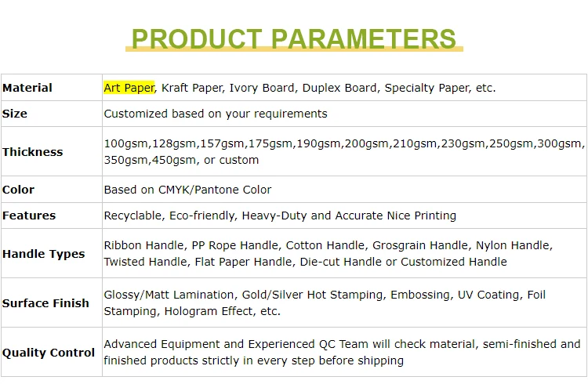Screen dimensions: 588x384
Task: Click the Handle Types row label
Action: [x=43, y=254]
